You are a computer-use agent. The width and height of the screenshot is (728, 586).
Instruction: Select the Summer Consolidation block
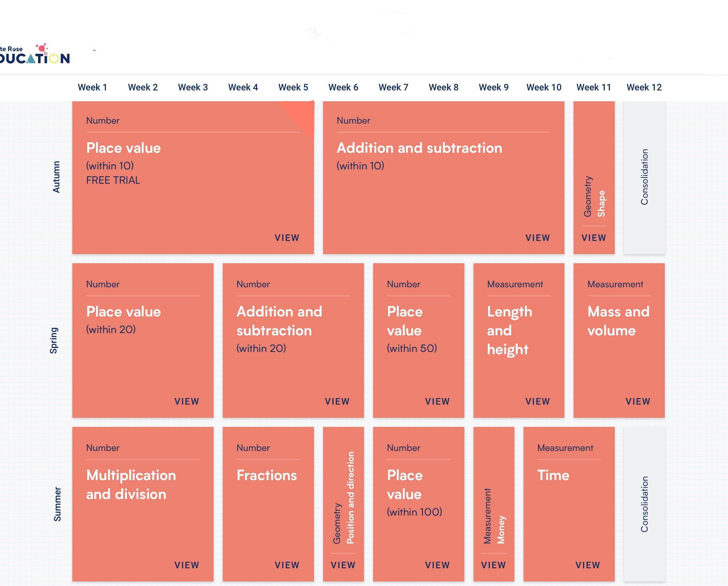[644, 504]
